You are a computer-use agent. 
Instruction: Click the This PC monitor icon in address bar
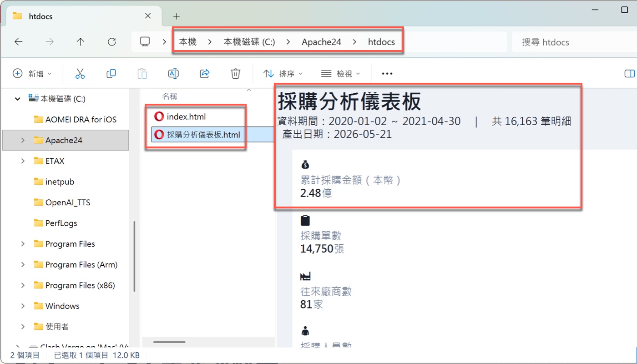145,42
